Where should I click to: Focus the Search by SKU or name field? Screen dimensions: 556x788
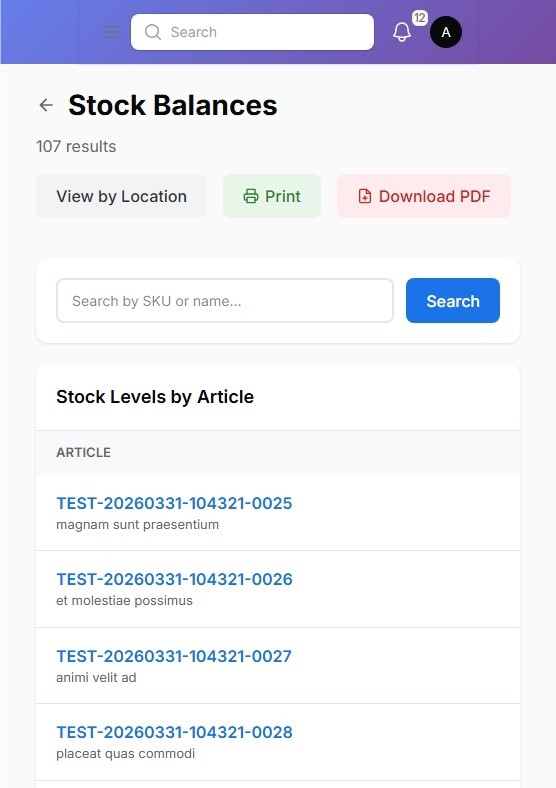coord(225,301)
